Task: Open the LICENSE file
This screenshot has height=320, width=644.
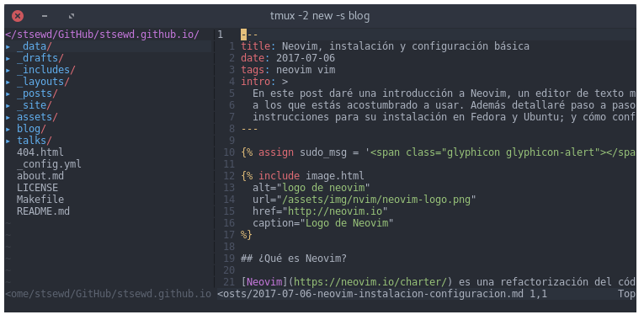Action: (x=37, y=188)
